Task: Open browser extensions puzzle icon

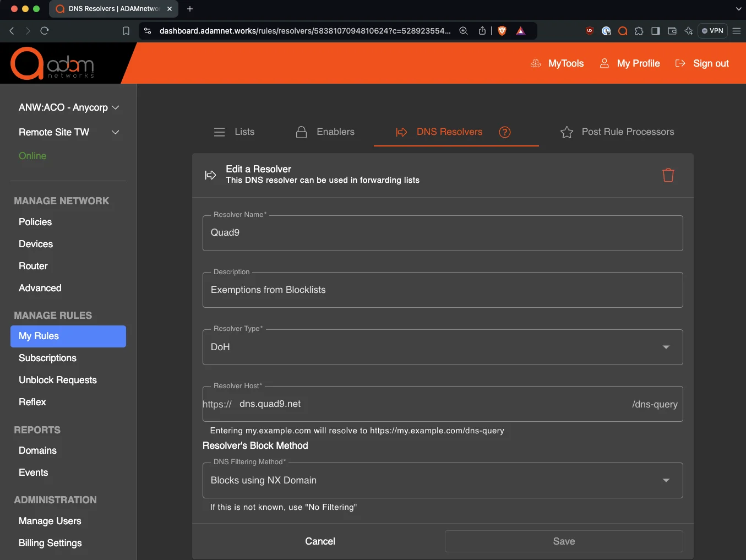Action: [x=639, y=31]
